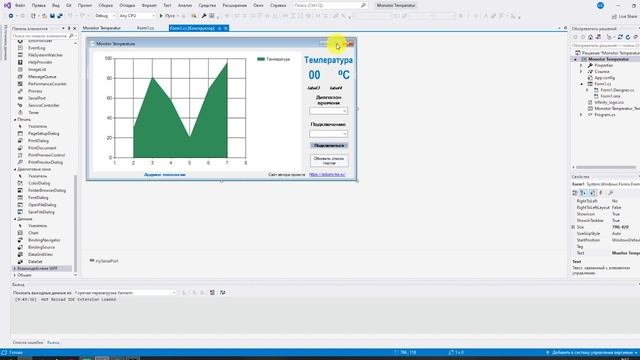Open the connection port combo box in form

329,134
